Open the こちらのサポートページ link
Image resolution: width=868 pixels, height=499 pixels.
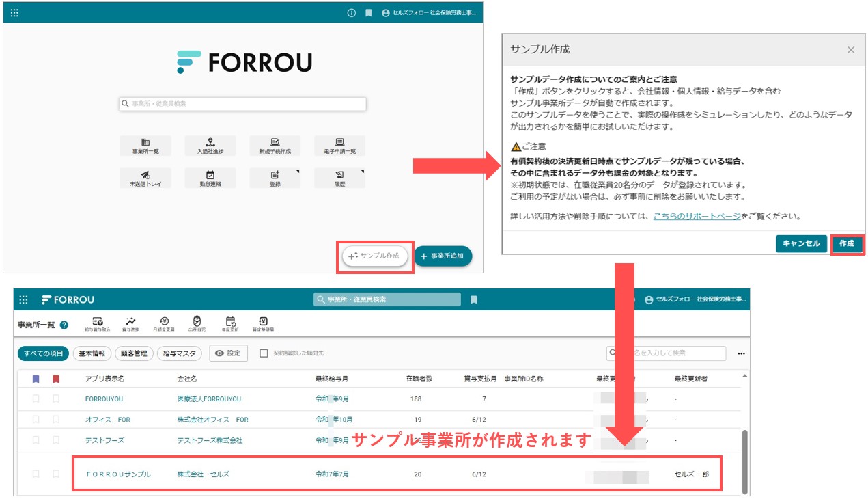pyautogui.click(x=697, y=216)
